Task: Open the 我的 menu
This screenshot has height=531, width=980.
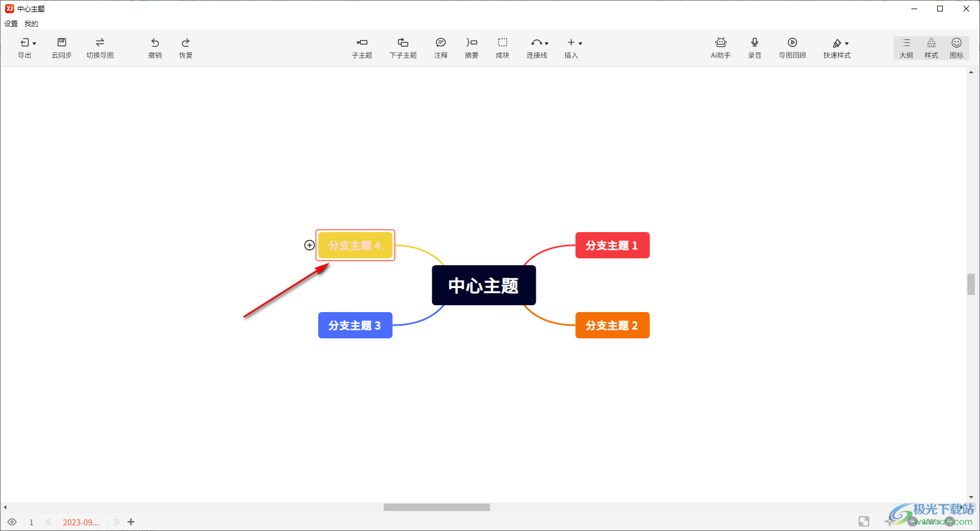Action: tap(31, 24)
